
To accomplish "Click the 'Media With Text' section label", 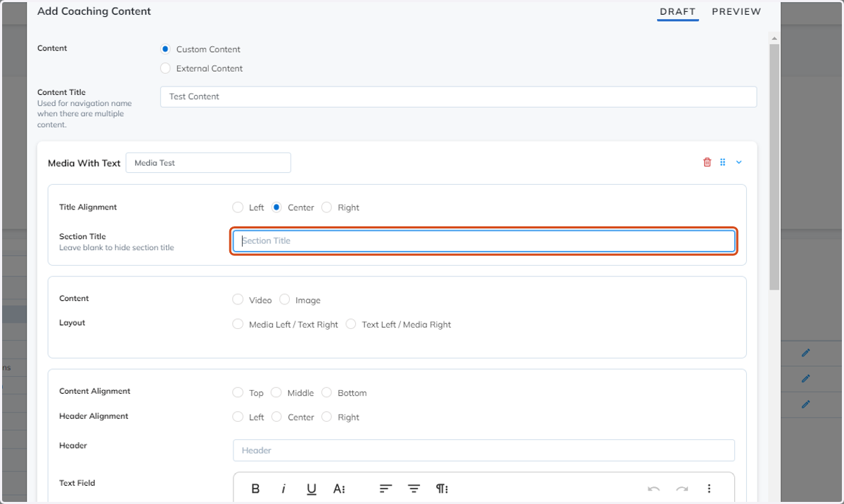I will 84,162.
